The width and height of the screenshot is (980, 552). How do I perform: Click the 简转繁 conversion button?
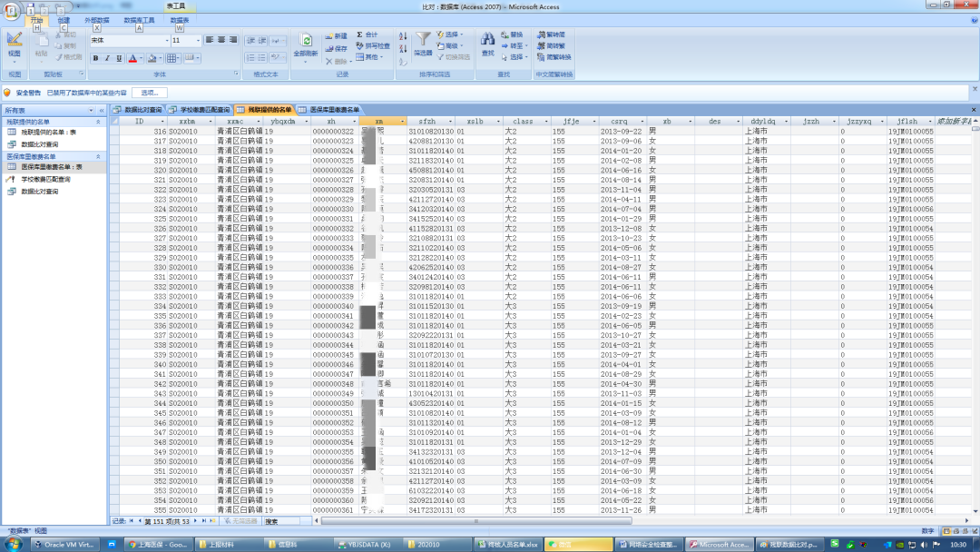pyautogui.click(x=554, y=45)
